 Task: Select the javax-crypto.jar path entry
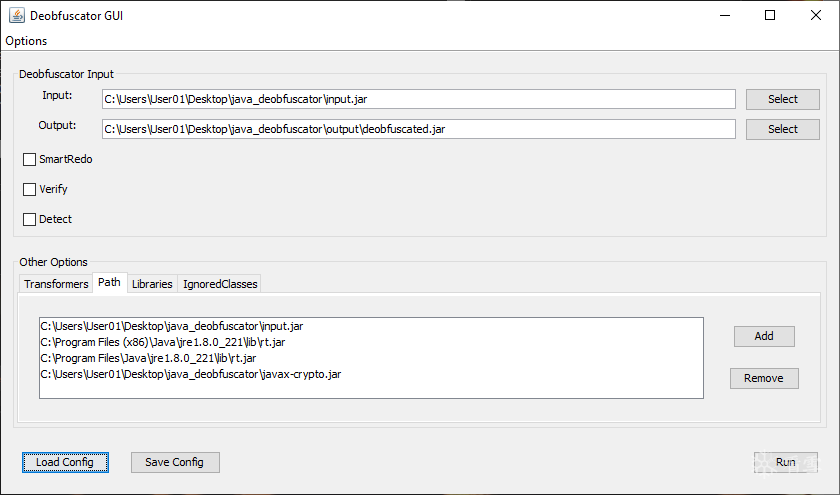[191, 374]
